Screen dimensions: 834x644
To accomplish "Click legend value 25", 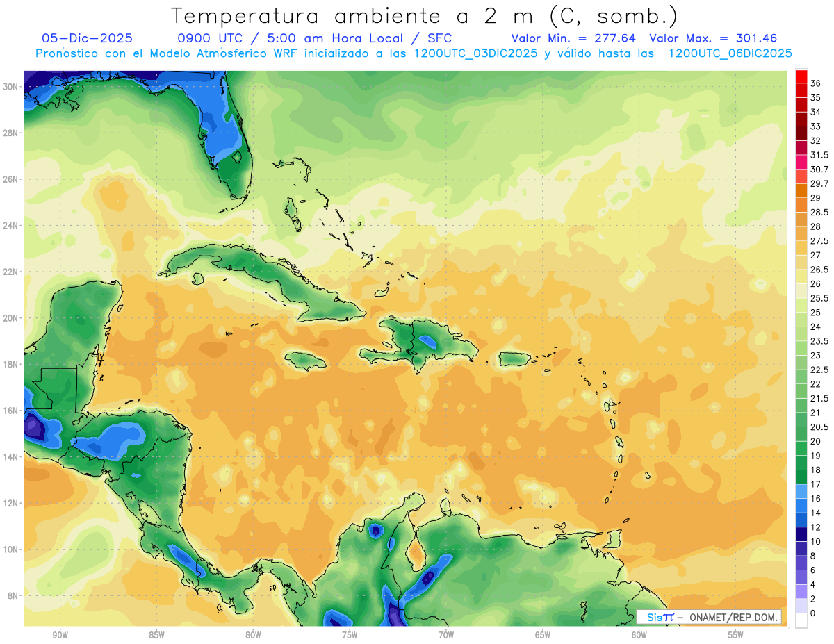I will tap(816, 313).
